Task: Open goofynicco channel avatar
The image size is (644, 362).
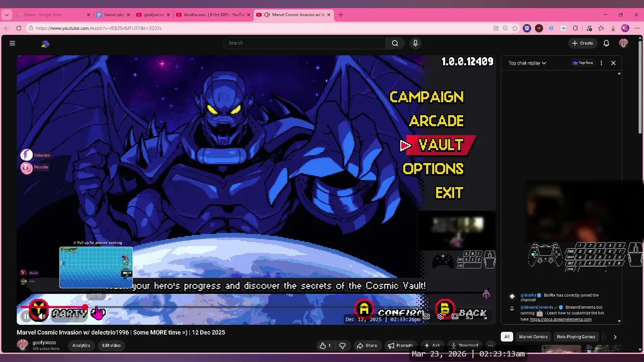Action: pos(23,345)
